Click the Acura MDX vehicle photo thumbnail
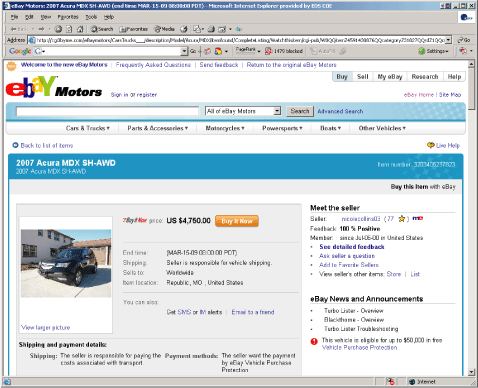 [66, 263]
